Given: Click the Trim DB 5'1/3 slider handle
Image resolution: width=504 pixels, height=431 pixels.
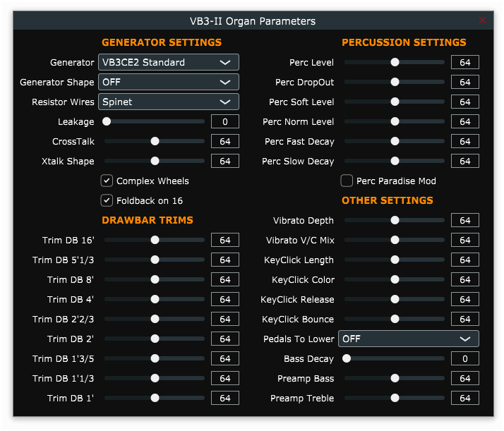Looking at the screenshot, I should 155,260.
